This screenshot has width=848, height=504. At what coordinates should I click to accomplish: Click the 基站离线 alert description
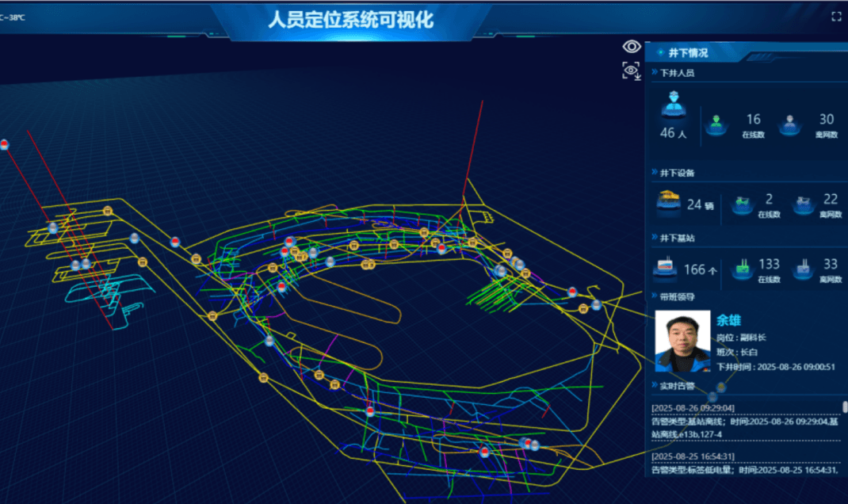click(745, 428)
